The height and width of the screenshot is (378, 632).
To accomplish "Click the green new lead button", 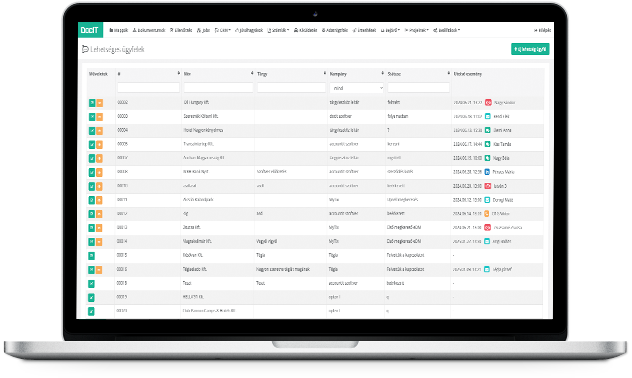I will [x=530, y=49].
